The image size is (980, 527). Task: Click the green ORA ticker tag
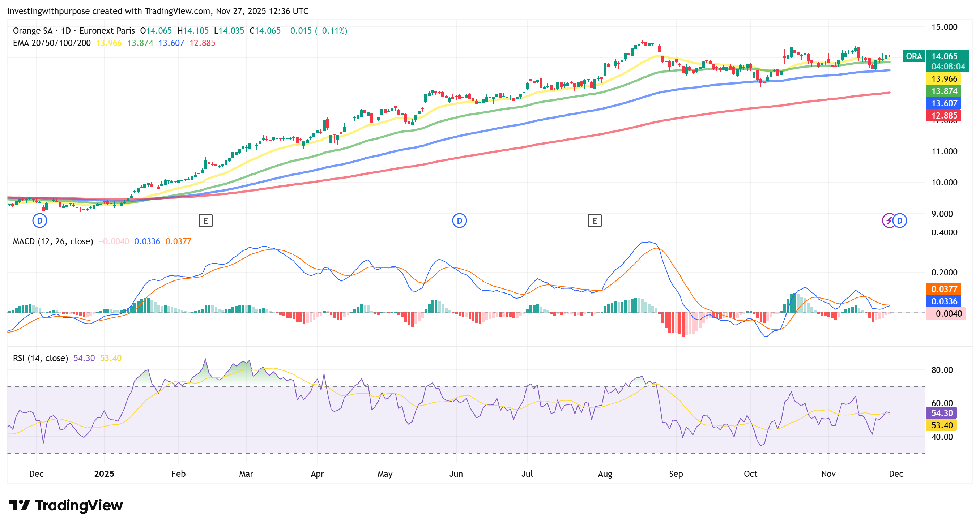tap(913, 57)
